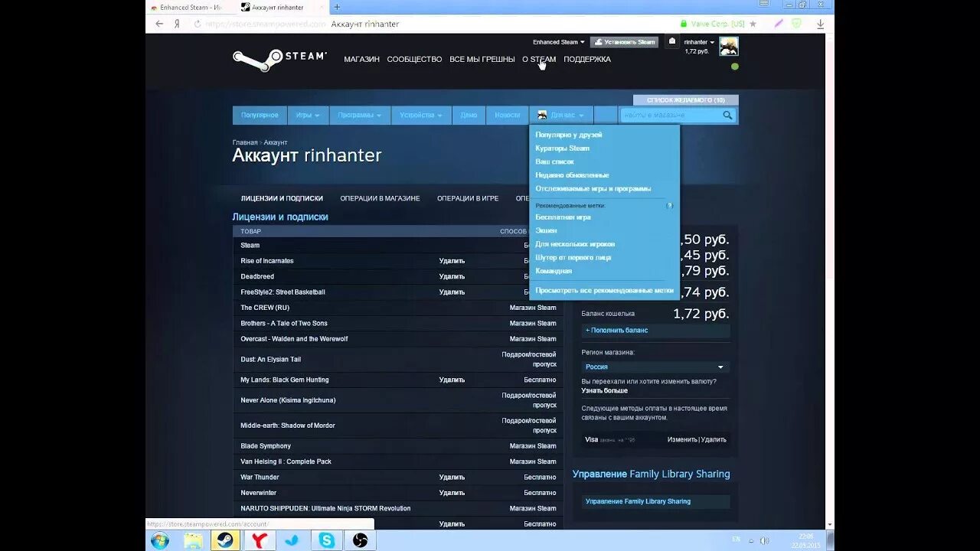Click Просмотреть все рекомендованные метки

point(605,291)
